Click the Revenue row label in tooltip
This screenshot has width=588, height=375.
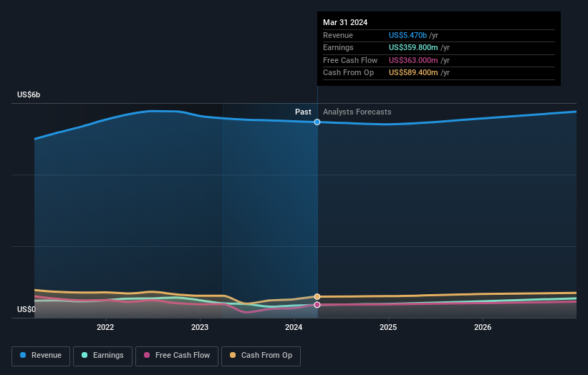pyautogui.click(x=338, y=35)
